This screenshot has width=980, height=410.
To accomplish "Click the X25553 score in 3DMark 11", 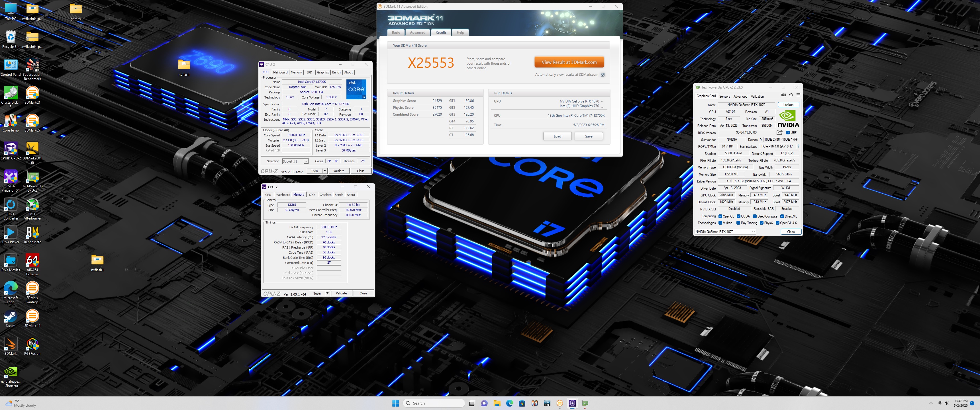I will (x=431, y=63).
